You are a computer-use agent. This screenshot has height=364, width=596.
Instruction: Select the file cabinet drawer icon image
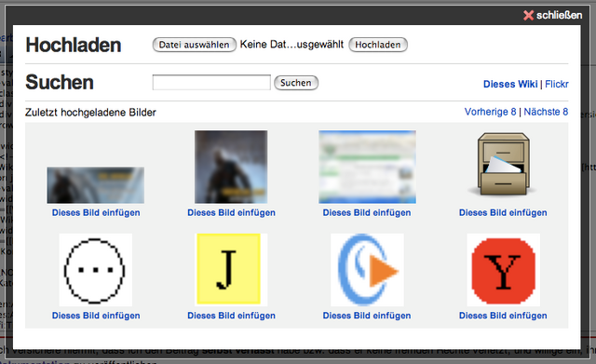(503, 164)
